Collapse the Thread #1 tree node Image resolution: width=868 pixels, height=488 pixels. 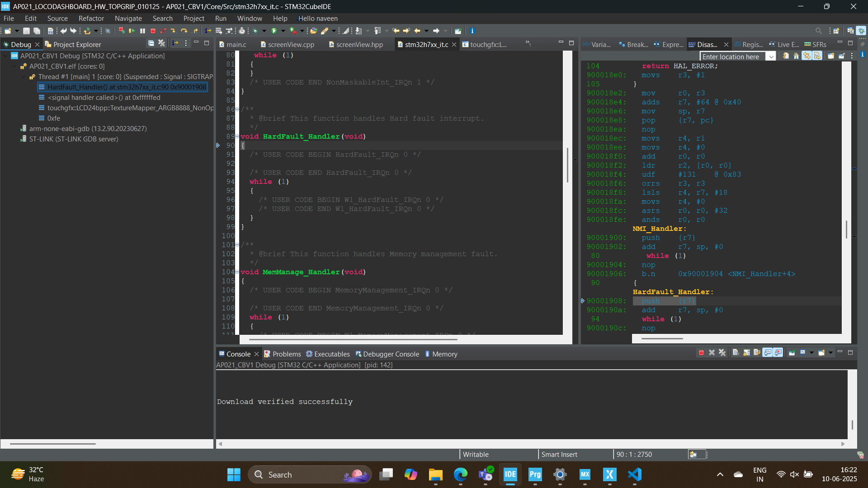24,77
